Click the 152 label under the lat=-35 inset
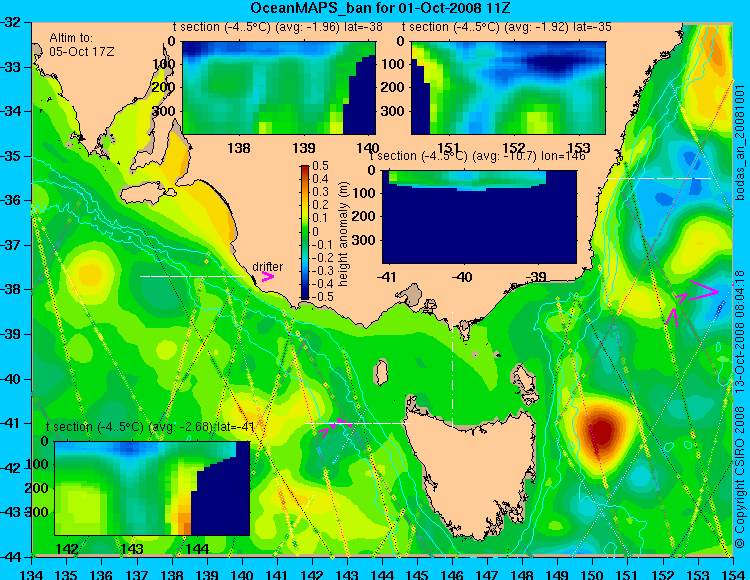 click(x=514, y=148)
